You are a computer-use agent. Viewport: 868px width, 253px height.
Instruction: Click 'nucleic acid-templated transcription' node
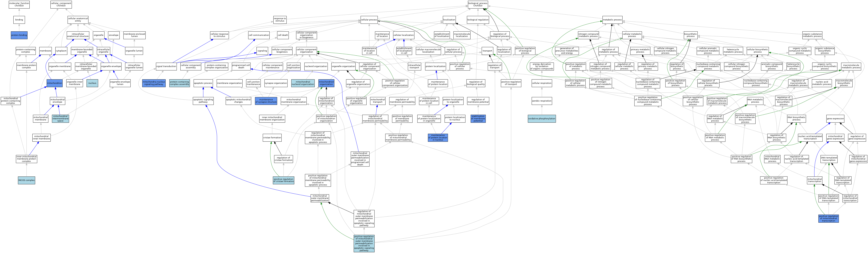tap(810, 138)
